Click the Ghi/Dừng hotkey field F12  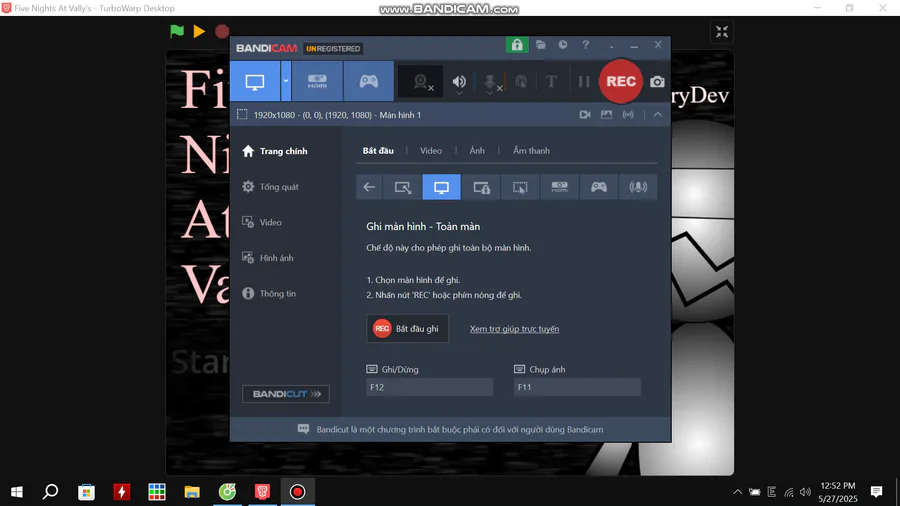[429, 387]
